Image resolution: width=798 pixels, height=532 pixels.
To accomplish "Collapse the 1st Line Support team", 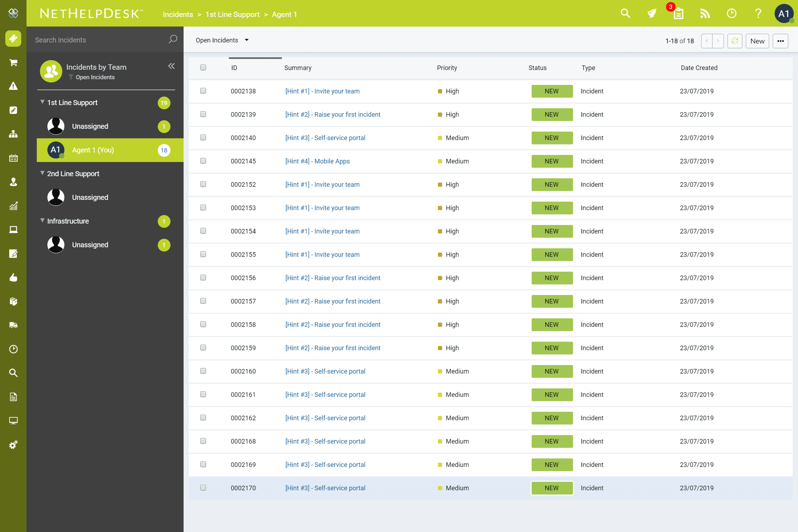I will 42,102.
